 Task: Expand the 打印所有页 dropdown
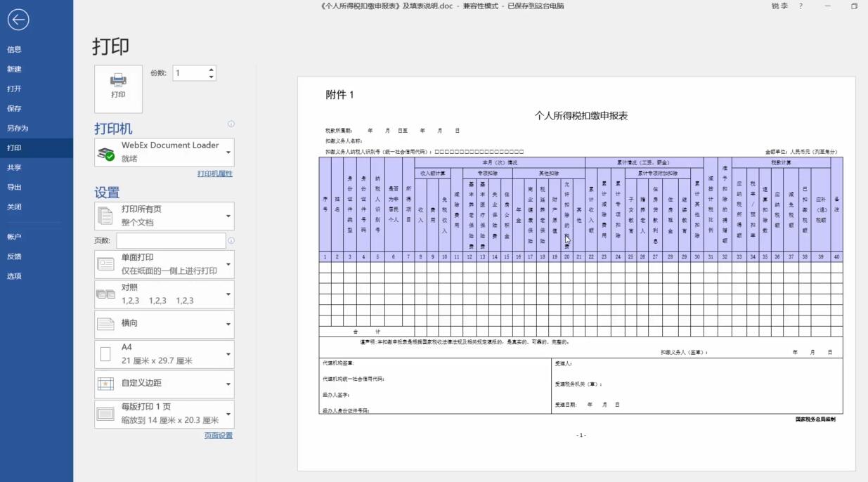[164, 216]
